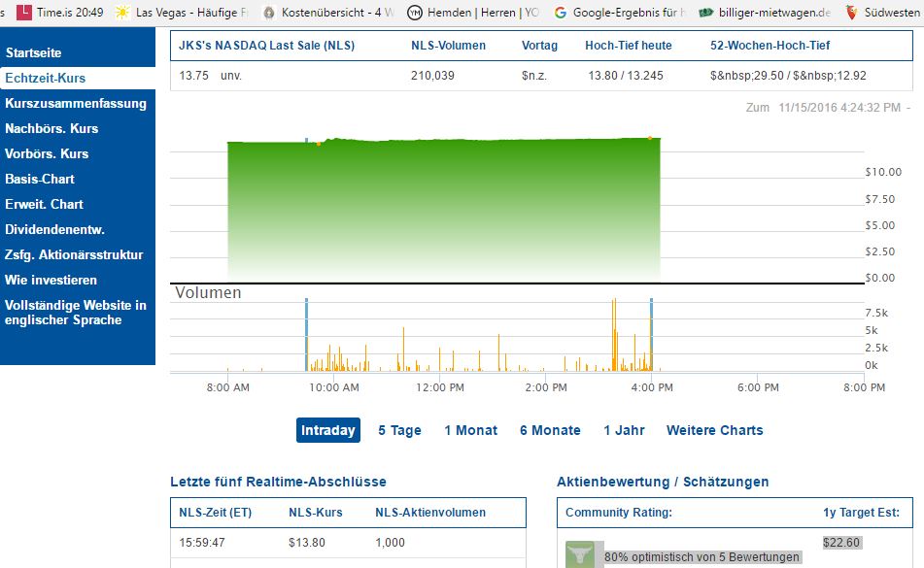The image size is (924, 568).
Task: Click the YM favicon of the Hemden bookmark
Action: coord(415,13)
